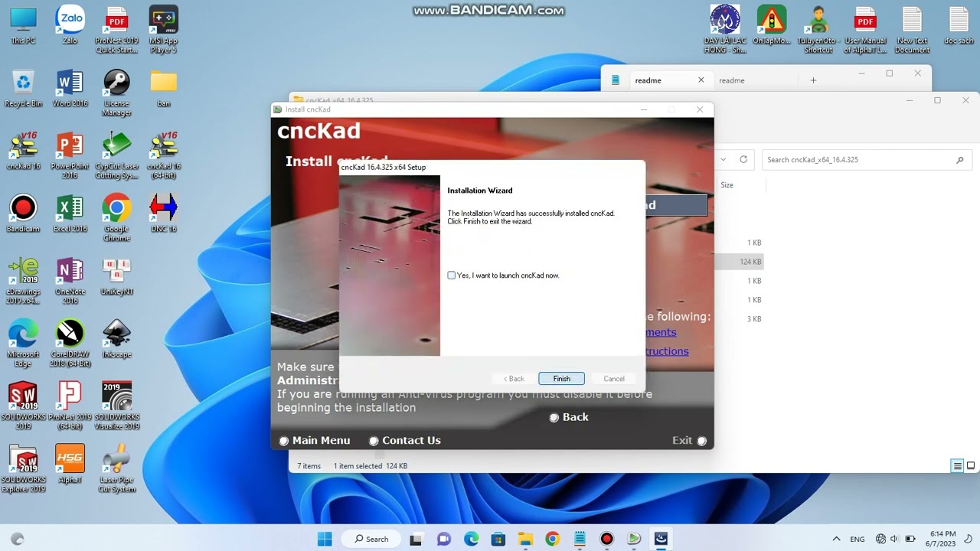Launch Word 2016 desktop icon

pos(70,88)
